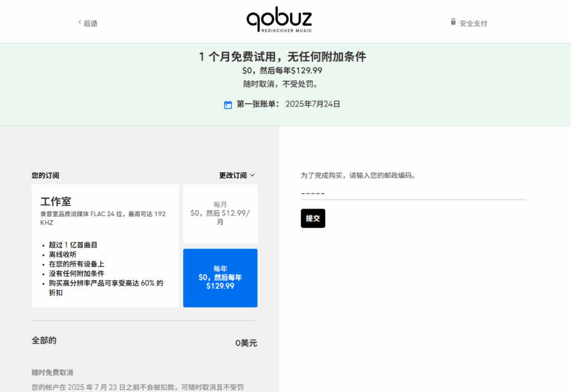The width and height of the screenshot is (571, 392).
Task: Select the 每月 $12.99 monthly plan option
Action: pyautogui.click(x=220, y=214)
